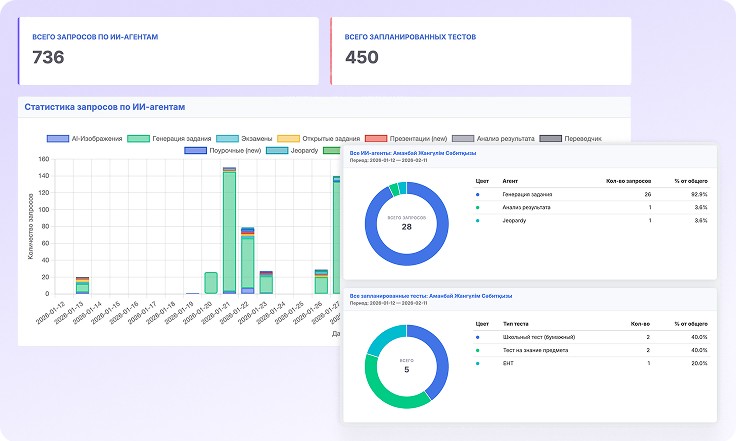Select the bar for 2026-01-26
The image size is (738, 441).
321,282
